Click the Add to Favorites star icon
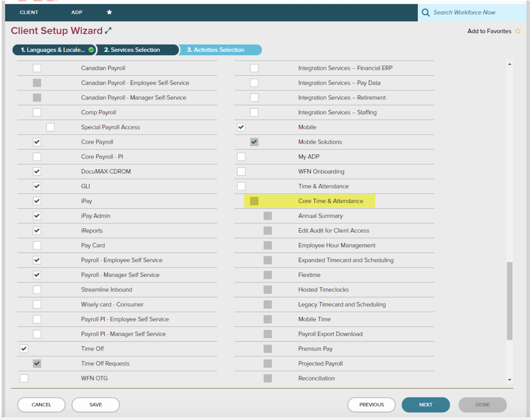The width and height of the screenshot is (531, 420). 518,31
